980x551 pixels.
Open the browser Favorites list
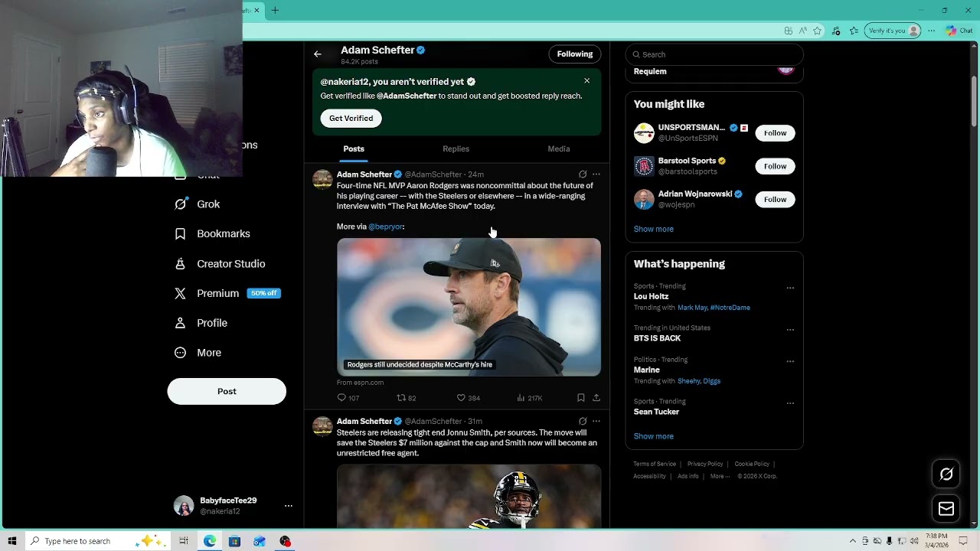pyautogui.click(x=854, y=31)
